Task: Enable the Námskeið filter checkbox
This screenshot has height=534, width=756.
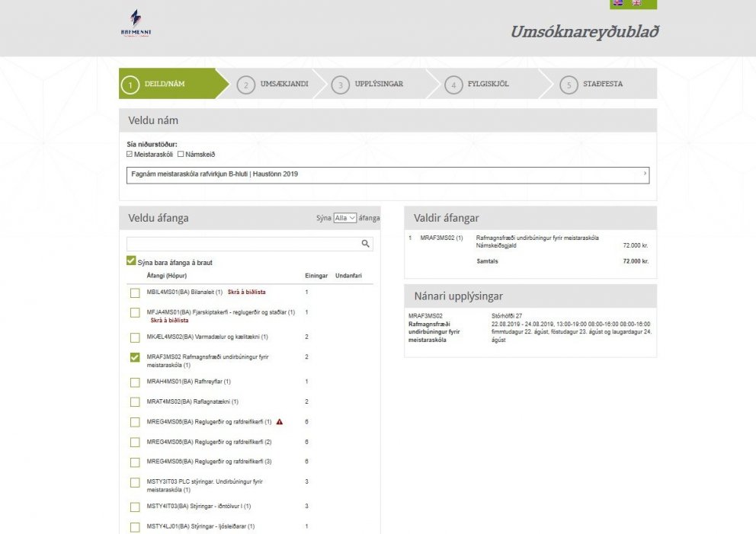Action: click(181, 154)
